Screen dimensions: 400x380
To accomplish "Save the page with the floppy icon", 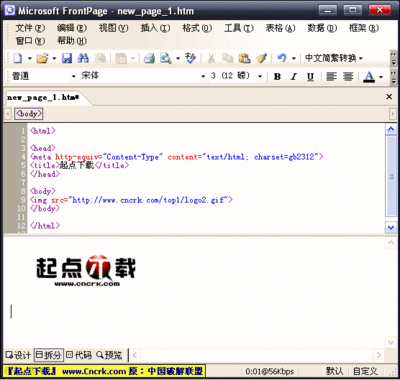I will 67,58.
